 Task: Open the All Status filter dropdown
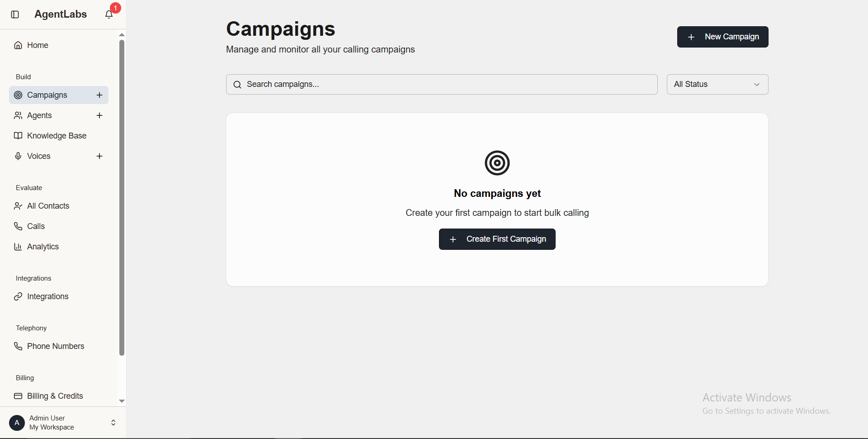717,84
